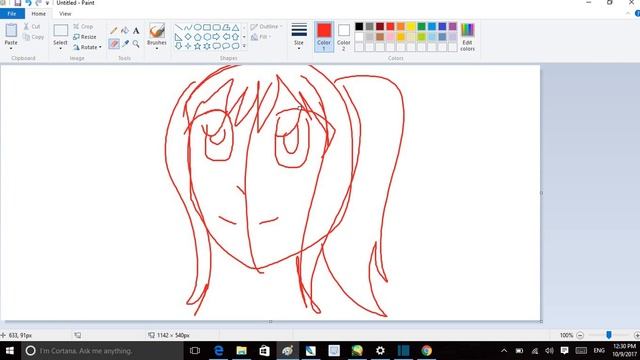640x360 pixels.
Task: Choose the Down arrow shape
Action: point(178,46)
